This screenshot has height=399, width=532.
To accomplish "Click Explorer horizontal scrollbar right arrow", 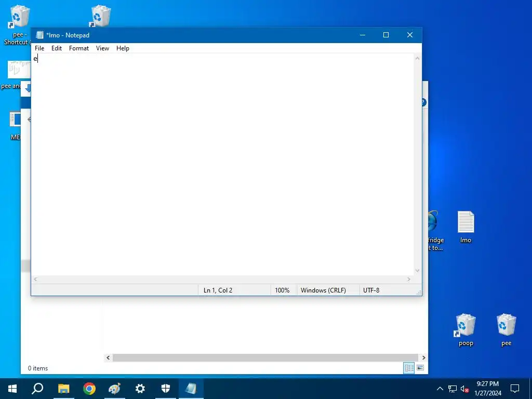I will coord(423,357).
